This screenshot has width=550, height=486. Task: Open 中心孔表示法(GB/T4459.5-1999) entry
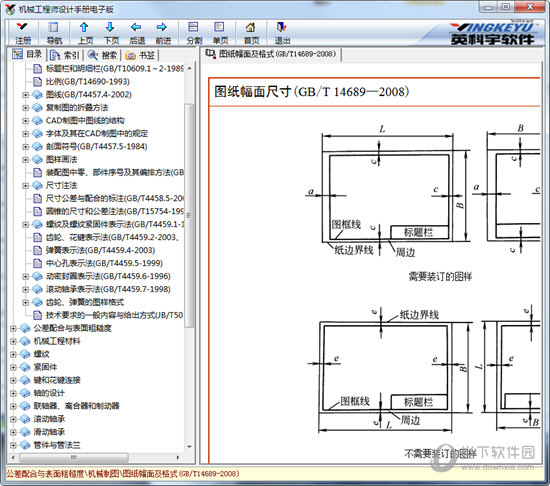pyautogui.click(x=104, y=263)
